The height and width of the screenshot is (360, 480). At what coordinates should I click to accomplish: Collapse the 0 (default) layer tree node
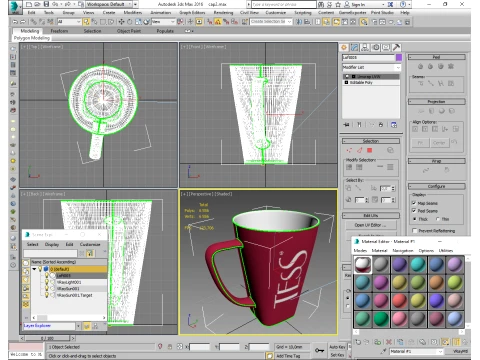[x=34, y=269]
